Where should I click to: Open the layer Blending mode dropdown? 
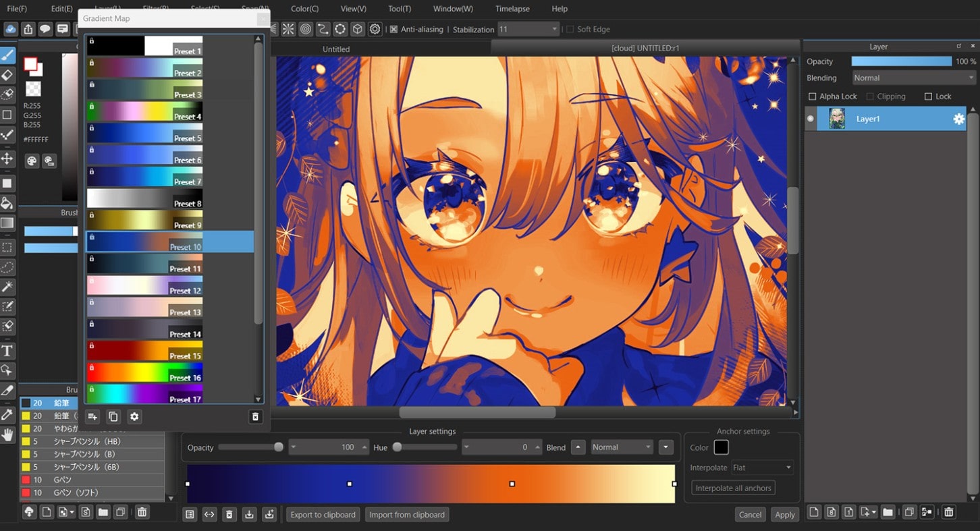pyautogui.click(x=913, y=78)
